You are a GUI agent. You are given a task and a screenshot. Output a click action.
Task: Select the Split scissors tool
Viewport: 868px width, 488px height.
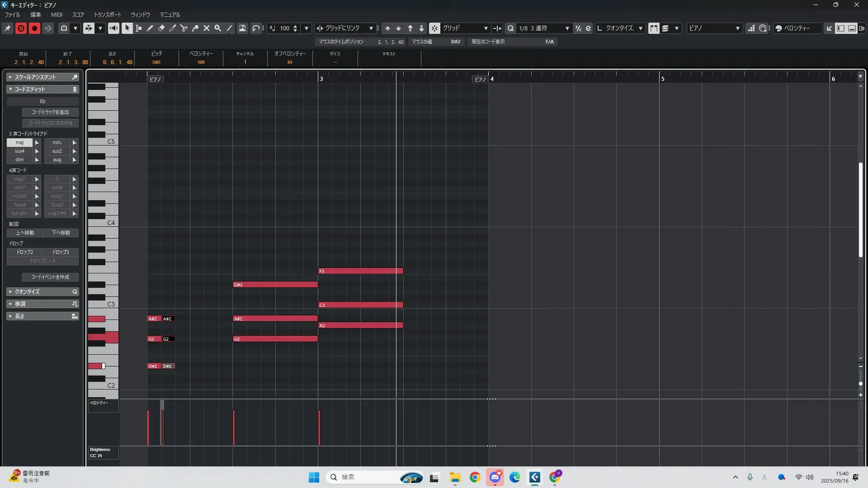tap(184, 28)
